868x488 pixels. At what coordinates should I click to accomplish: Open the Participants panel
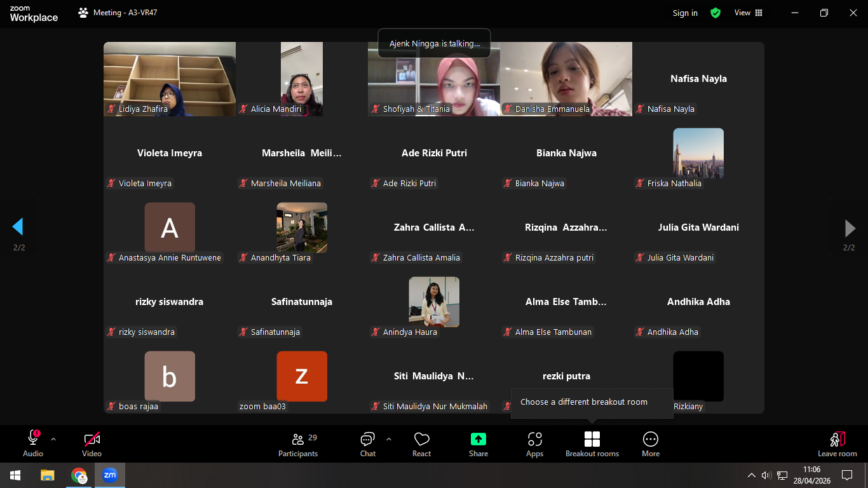coord(298,444)
